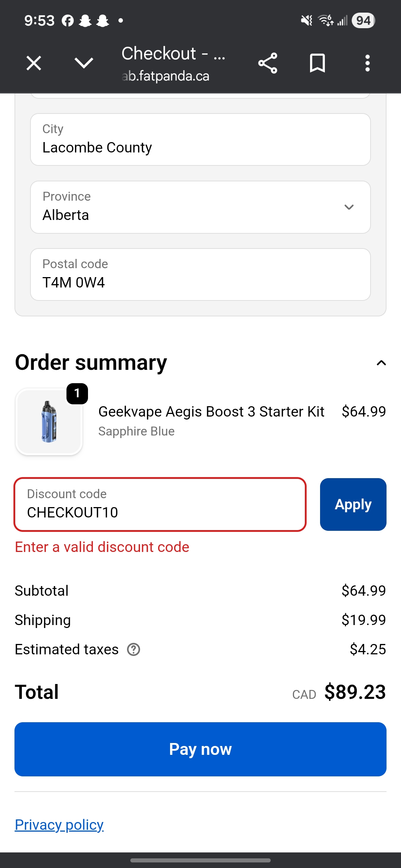Tap the Facebook notification icon in status bar
The image size is (401, 868).
click(68, 21)
